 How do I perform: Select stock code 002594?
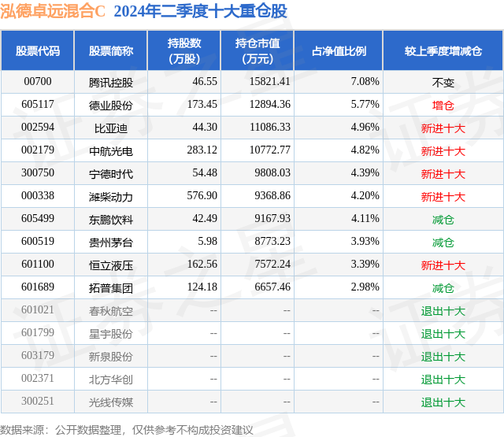coord(38,128)
